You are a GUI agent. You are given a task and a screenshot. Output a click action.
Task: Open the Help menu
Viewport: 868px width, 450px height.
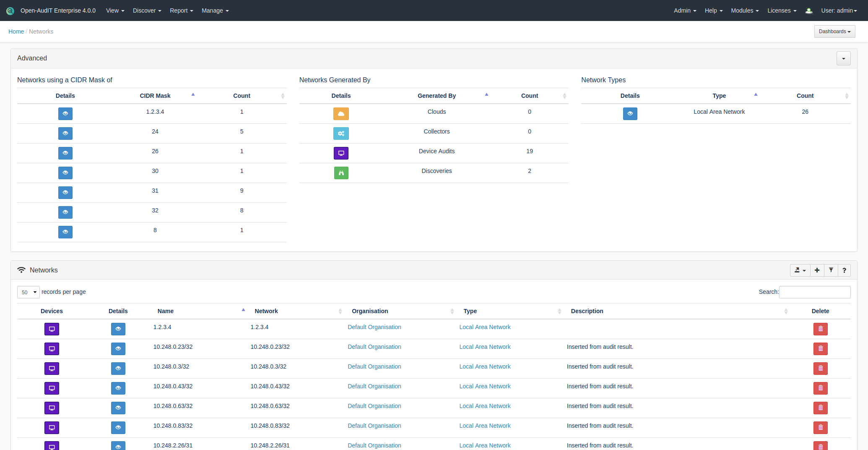(713, 10)
